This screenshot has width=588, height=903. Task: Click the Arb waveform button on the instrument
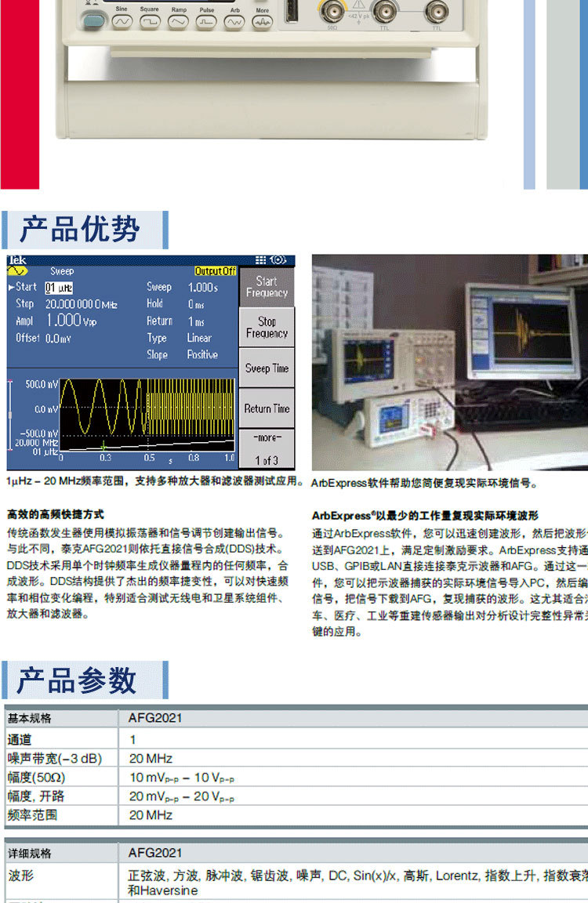click(x=234, y=23)
